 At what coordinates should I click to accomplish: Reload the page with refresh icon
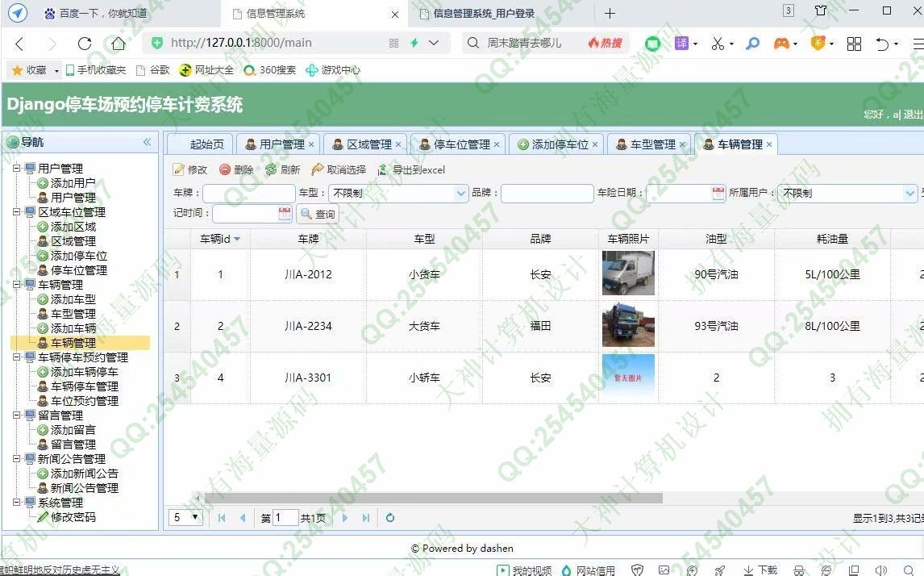pyautogui.click(x=85, y=43)
